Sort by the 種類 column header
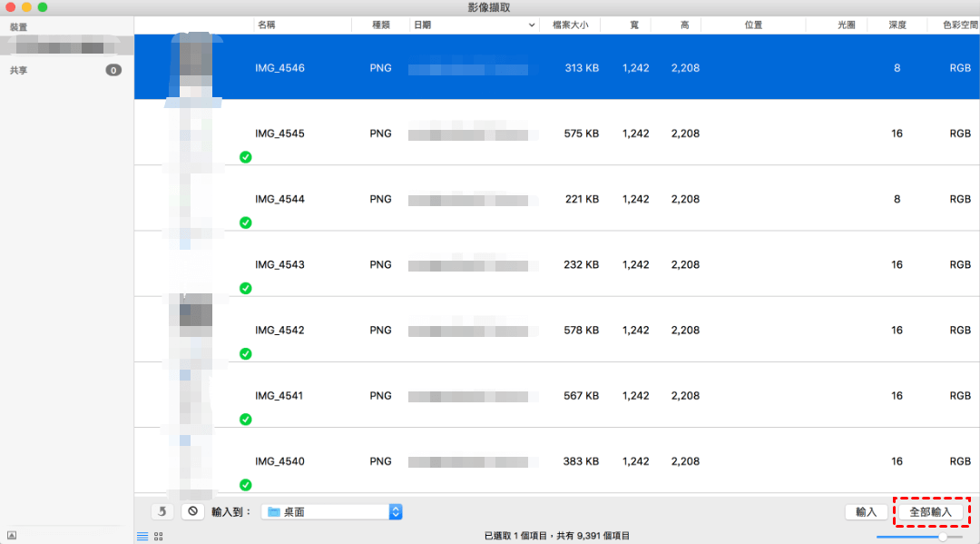Screen dimensions: 980x544 coord(380,25)
